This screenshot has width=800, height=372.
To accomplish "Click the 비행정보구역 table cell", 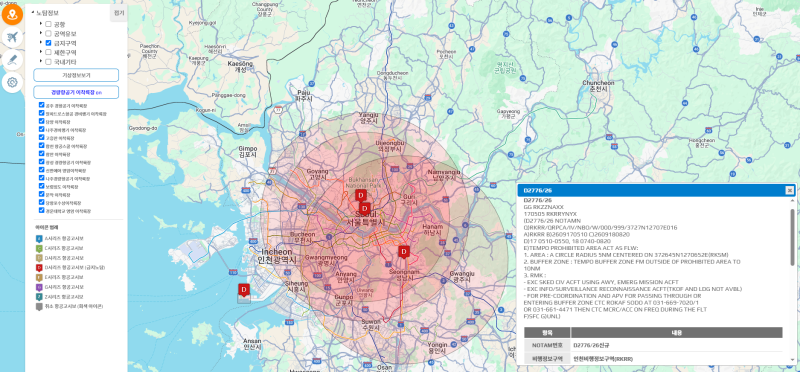I will (546, 358).
